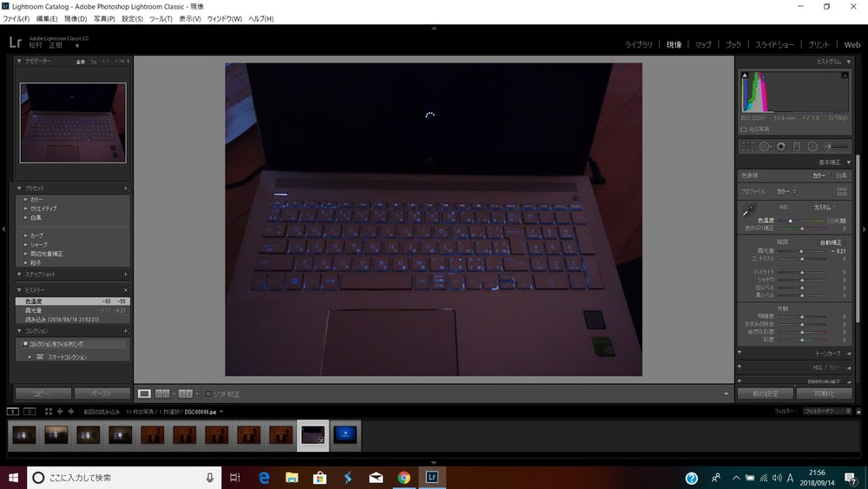The width and height of the screenshot is (868, 489).
Task: Pick the White Balance eyedropper tool
Action: 749,210
